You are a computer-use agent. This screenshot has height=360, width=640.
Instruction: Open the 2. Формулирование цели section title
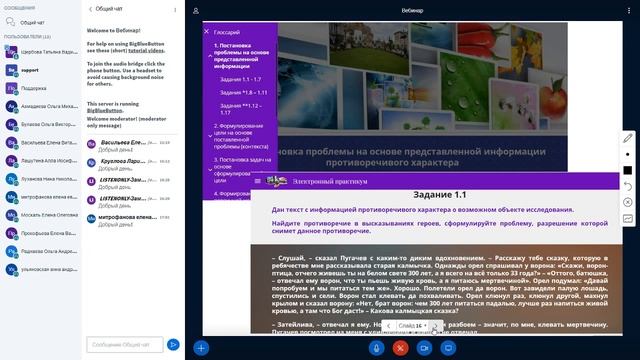pos(241,136)
